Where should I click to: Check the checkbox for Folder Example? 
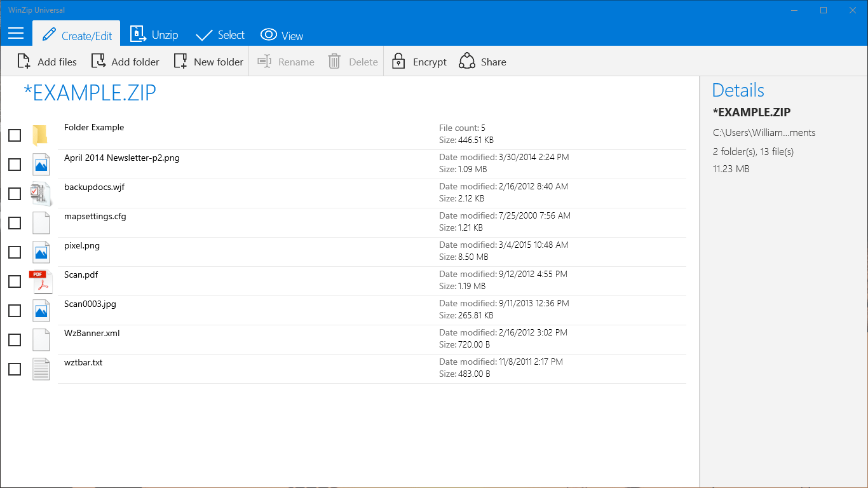coord(14,135)
